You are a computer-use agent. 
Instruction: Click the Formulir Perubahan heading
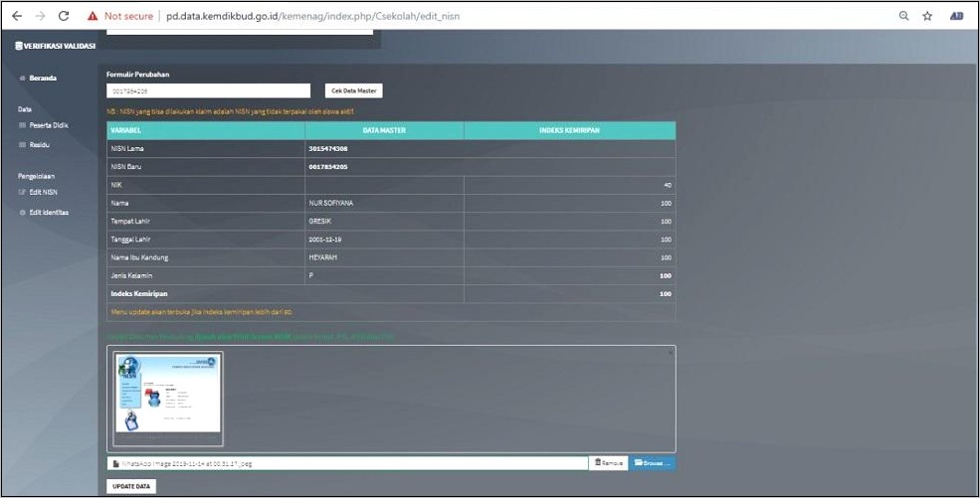pos(137,75)
